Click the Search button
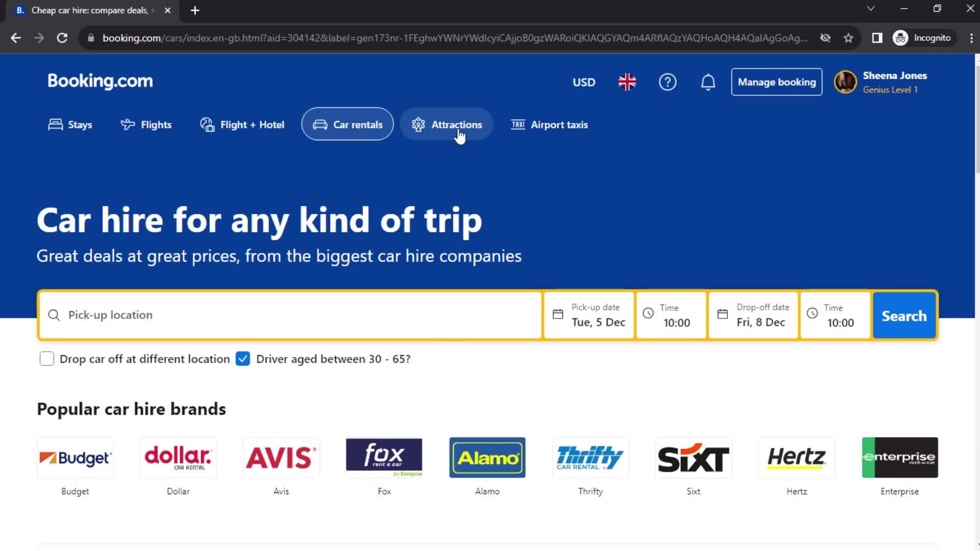The height and width of the screenshot is (551, 980). [x=904, y=315]
